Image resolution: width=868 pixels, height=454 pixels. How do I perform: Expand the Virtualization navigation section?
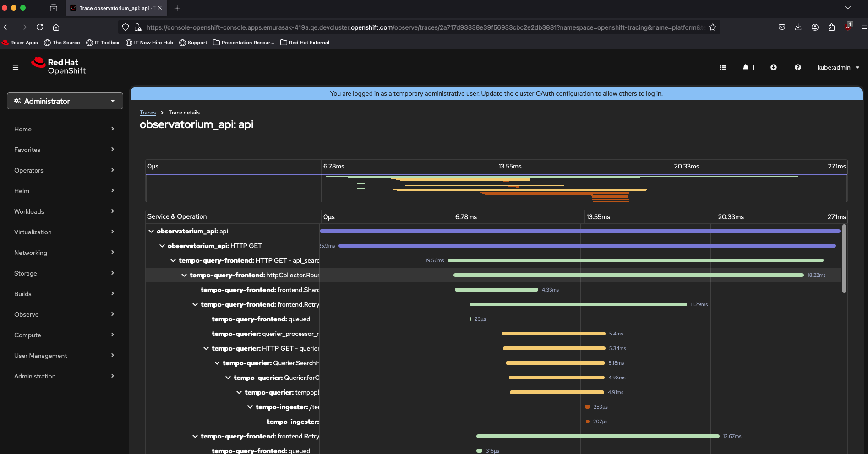click(x=64, y=232)
